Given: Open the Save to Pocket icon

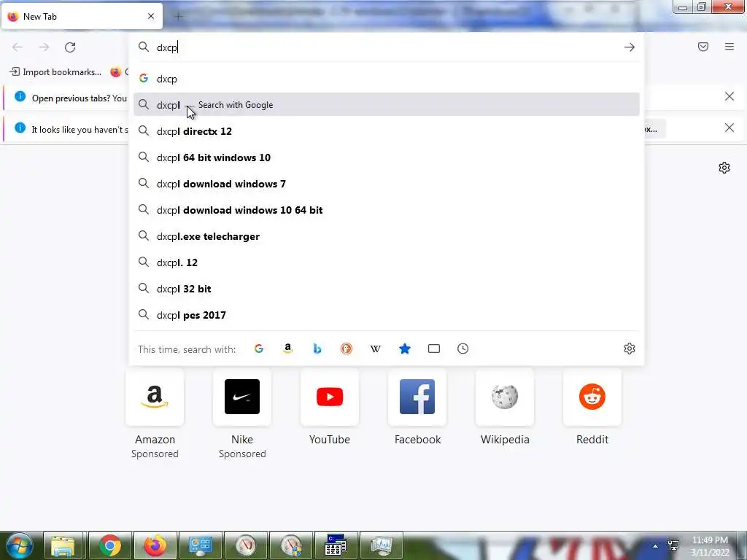Looking at the screenshot, I should tap(703, 47).
